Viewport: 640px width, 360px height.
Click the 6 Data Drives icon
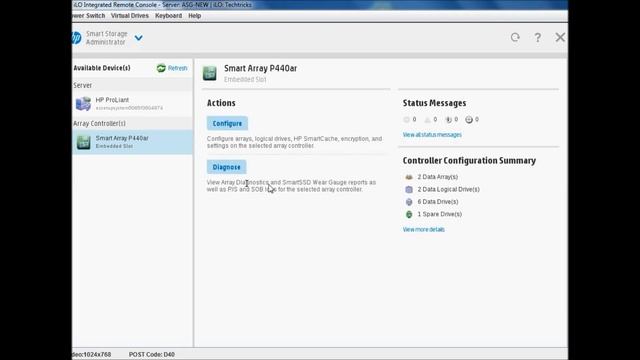point(409,202)
